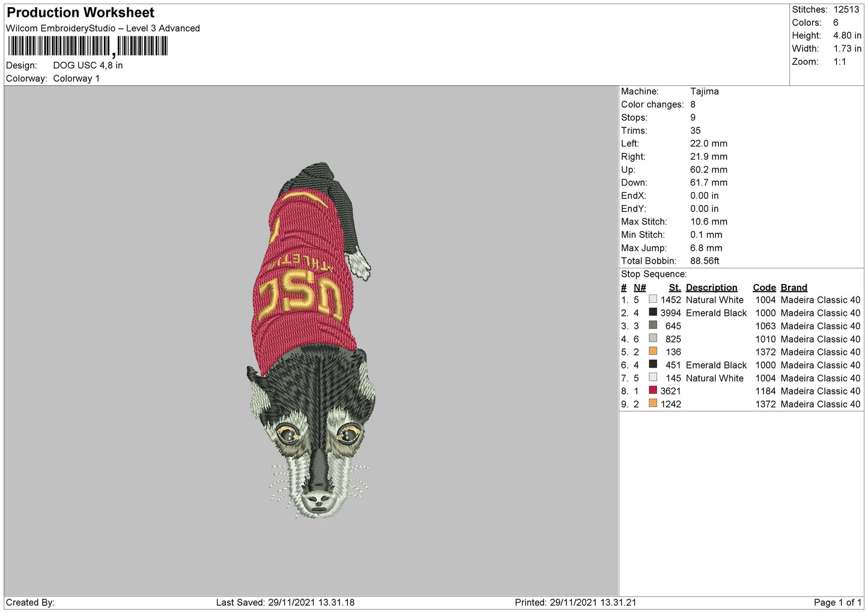868x613 pixels.
Task: Click the Colors value '6'
Action: click(836, 23)
